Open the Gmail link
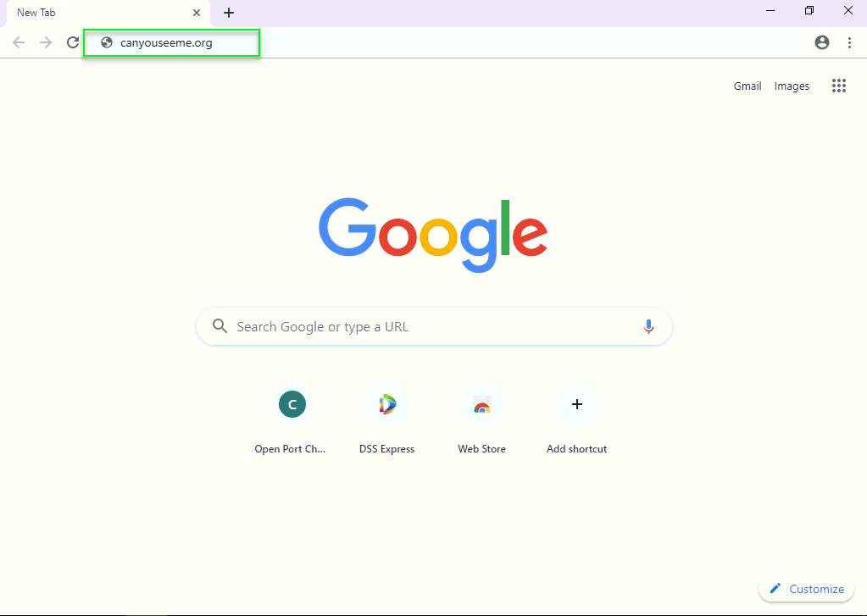The width and height of the screenshot is (867, 616). pos(747,86)
